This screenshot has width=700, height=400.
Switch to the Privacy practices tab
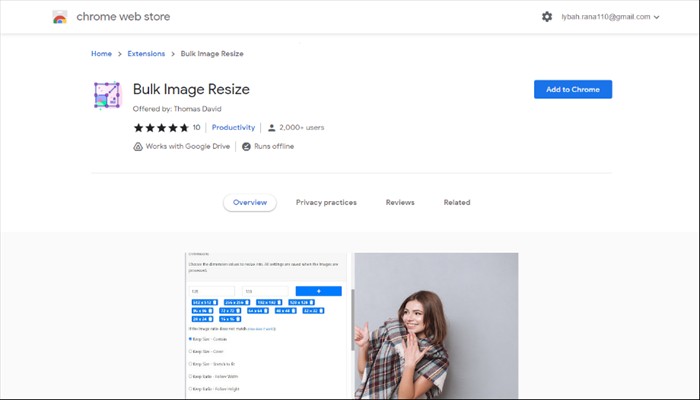click(326, 202)
